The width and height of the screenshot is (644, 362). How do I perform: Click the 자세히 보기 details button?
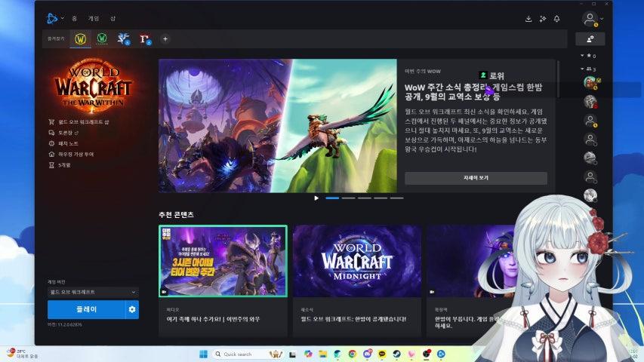pos(476,178)
